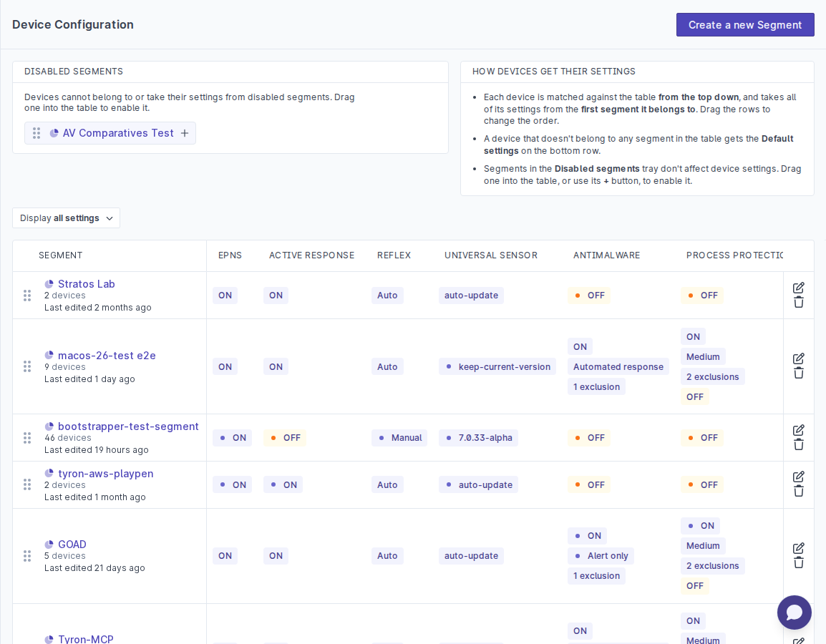The height and width of the screenshot is (644, 826).
Task: Delete the macos-26-test e2e segment
Action: [x=799, y=373]
